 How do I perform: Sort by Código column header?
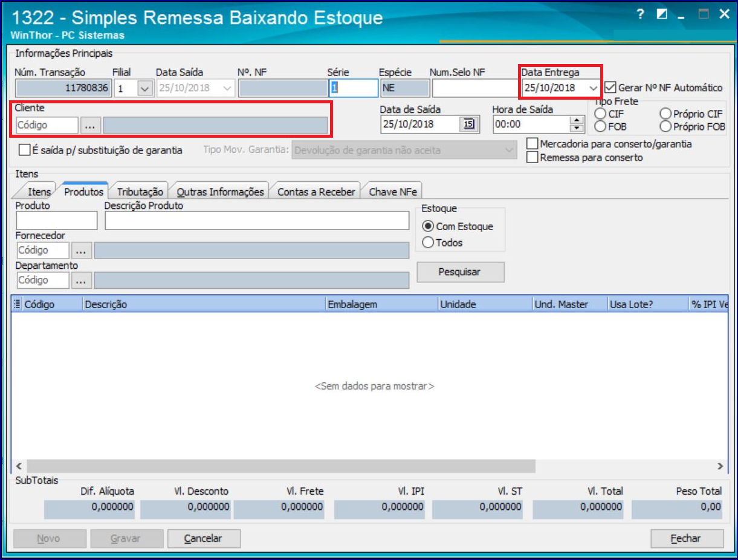[52, 304]
